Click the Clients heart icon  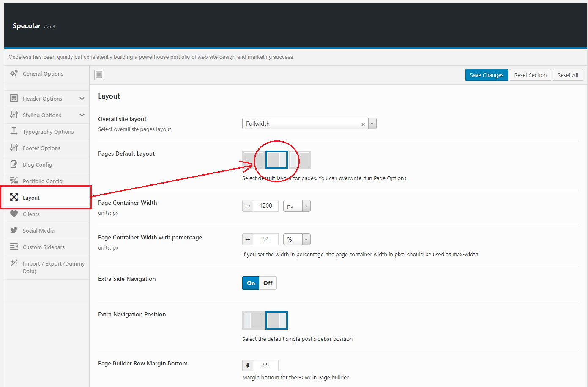[x=14, y=214]
